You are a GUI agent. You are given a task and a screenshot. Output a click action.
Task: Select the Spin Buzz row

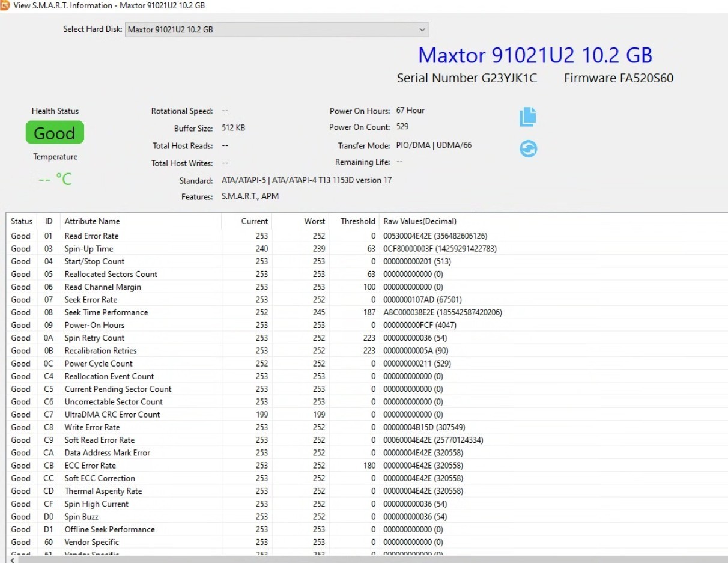[368, 517]
